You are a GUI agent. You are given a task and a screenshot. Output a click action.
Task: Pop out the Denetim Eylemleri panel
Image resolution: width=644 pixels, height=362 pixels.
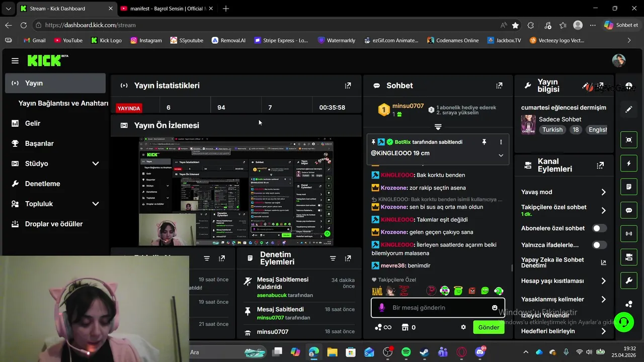coord(348,258)
